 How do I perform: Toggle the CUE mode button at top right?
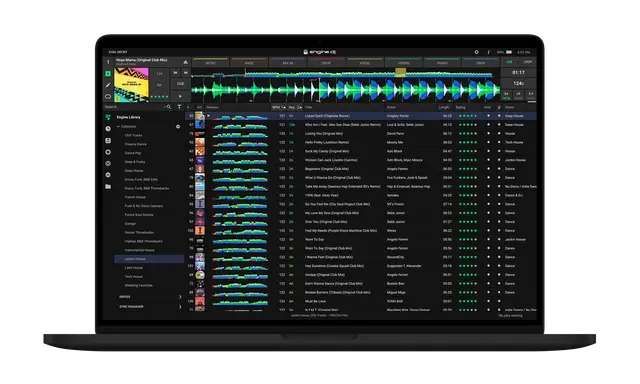click(509, 62)
